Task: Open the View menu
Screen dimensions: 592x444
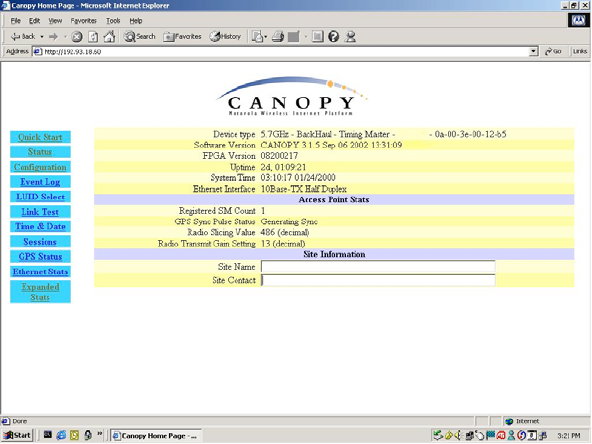Action: click(55, 21)
